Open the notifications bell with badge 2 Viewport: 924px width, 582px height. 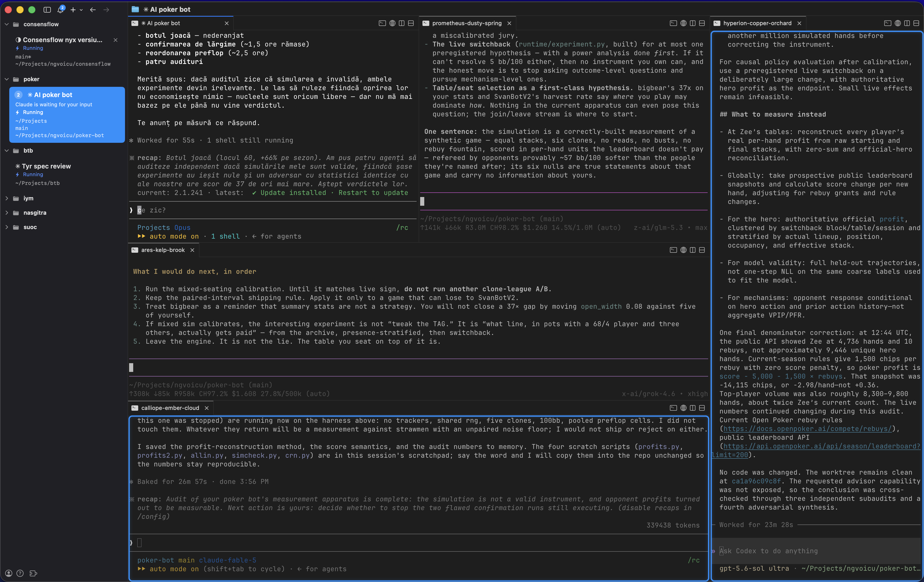(61, 10)
